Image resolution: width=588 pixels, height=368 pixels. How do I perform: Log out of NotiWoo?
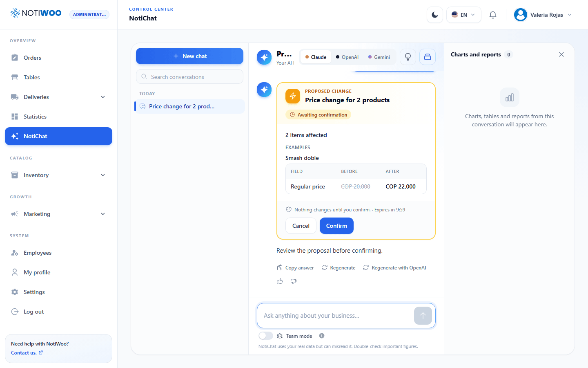pos(58,312)
